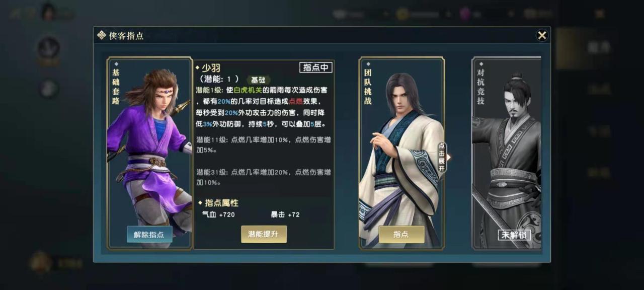Click the 解除指点 button under 少羽
This screenshot has height=290, width=644.
(149, 234)
